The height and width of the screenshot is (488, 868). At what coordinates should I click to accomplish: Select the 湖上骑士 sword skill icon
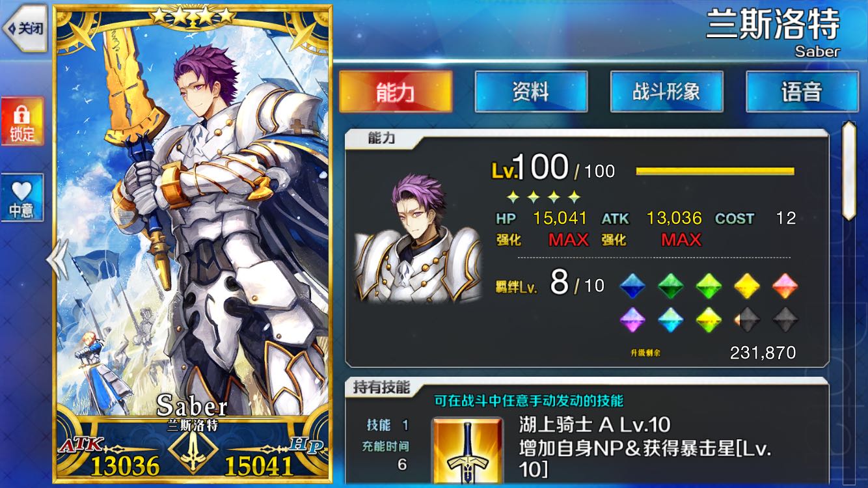point(468,452)
